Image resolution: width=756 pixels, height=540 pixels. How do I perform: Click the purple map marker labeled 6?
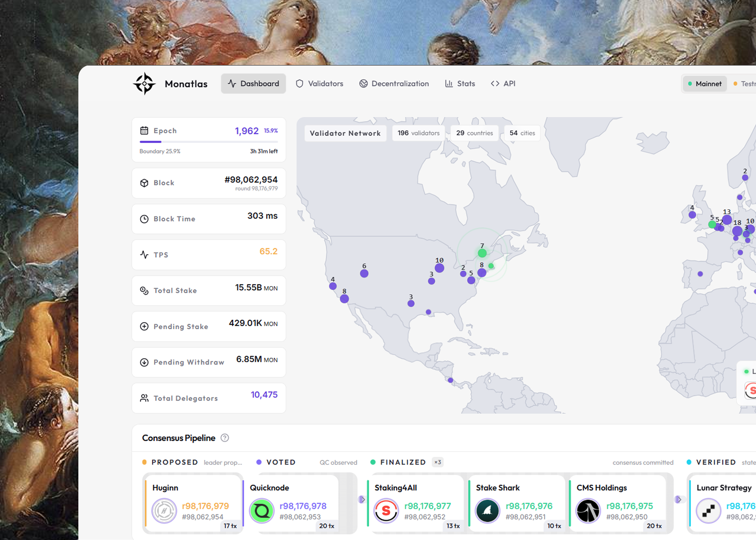point(364,273)
